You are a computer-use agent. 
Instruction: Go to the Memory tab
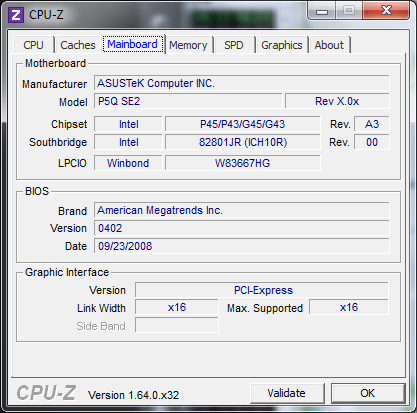[x=188, y=45]
